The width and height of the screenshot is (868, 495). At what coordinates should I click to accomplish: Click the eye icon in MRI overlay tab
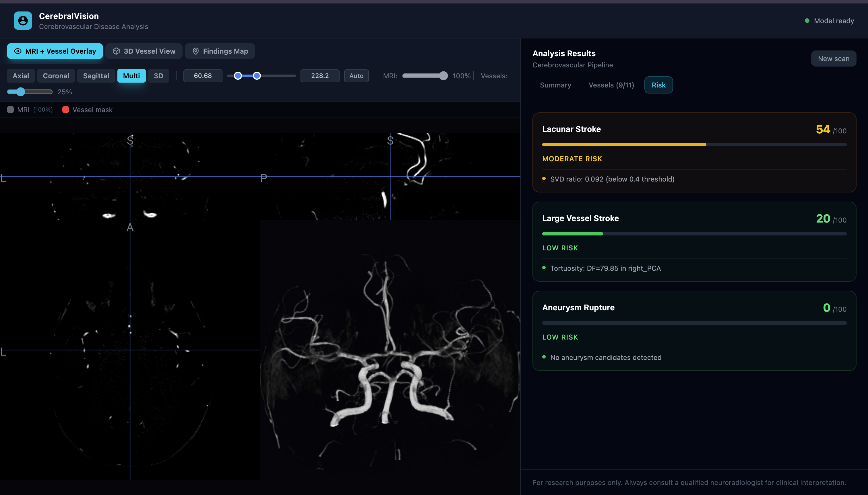pyautogui.click(x=18, y=51)
